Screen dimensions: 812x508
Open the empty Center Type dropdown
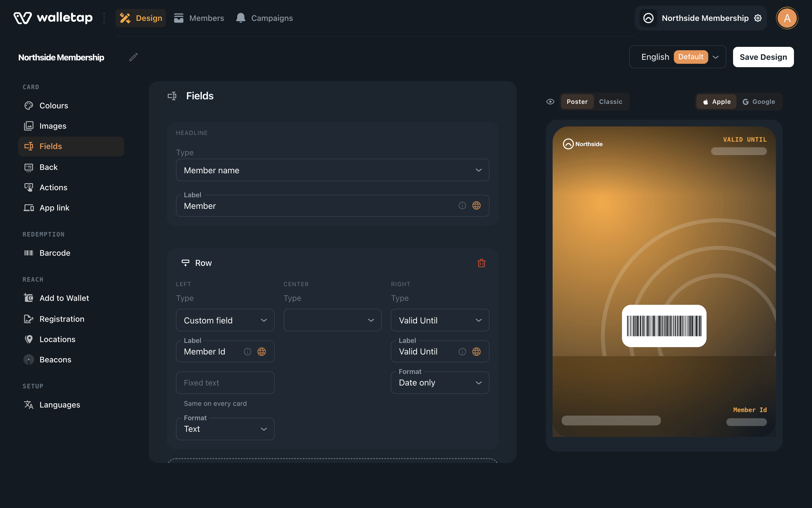coord(332,320)
